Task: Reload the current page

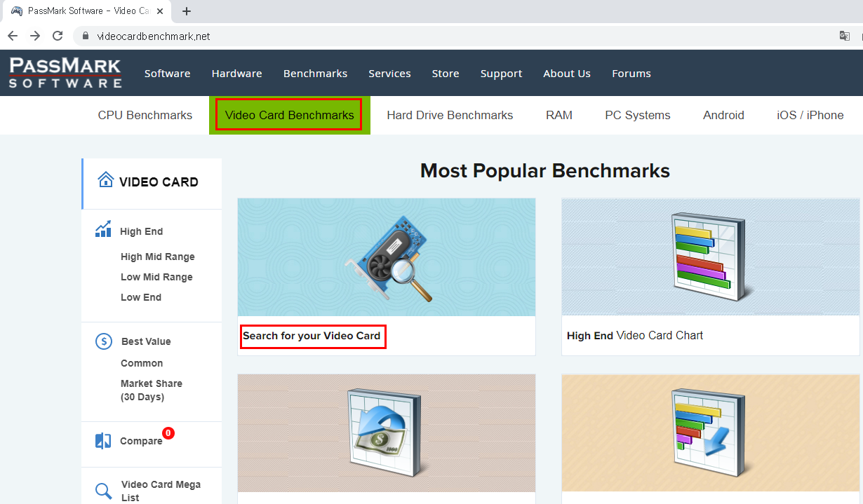Action: click(58, 36)
